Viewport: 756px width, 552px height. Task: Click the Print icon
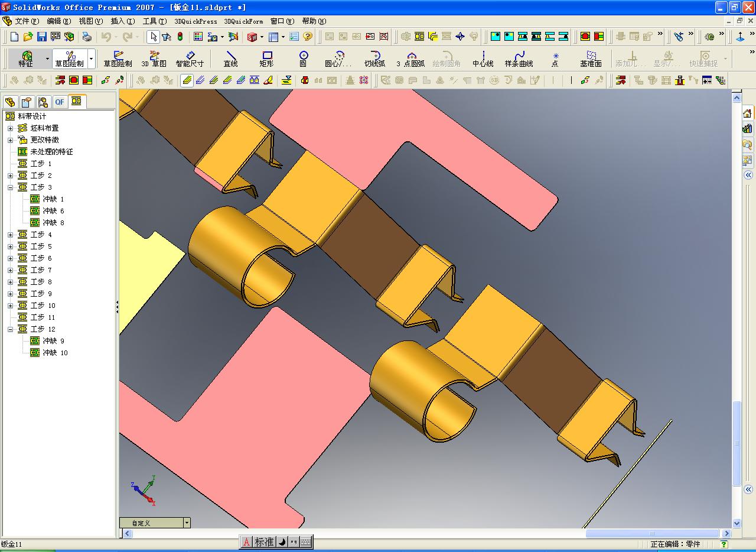87,37
